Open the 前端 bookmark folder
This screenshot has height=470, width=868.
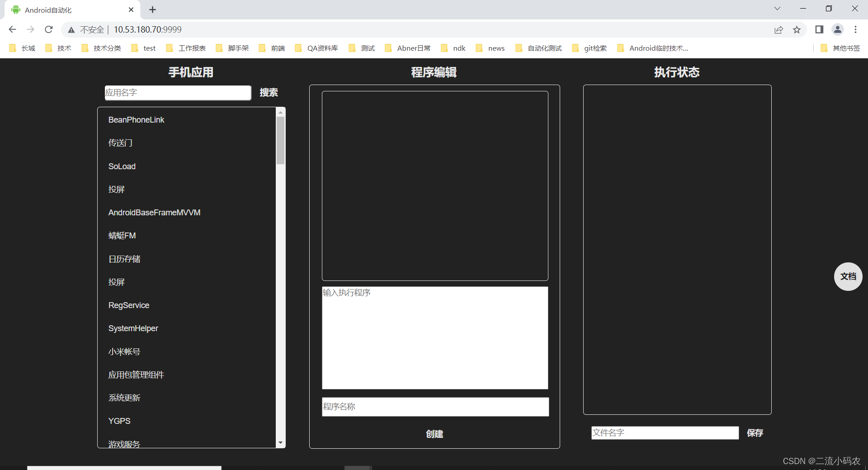point(272,48)
